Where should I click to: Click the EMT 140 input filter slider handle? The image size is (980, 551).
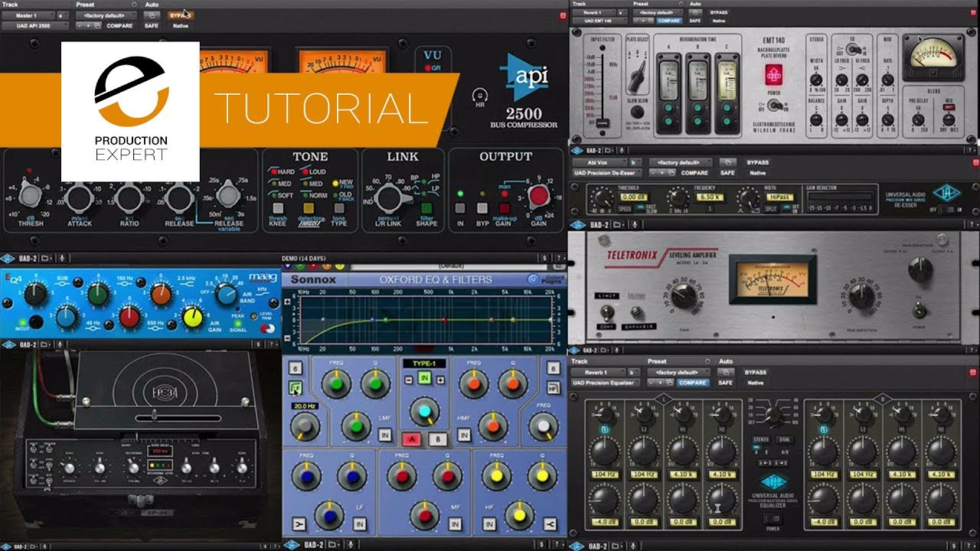tap(603, 124)
